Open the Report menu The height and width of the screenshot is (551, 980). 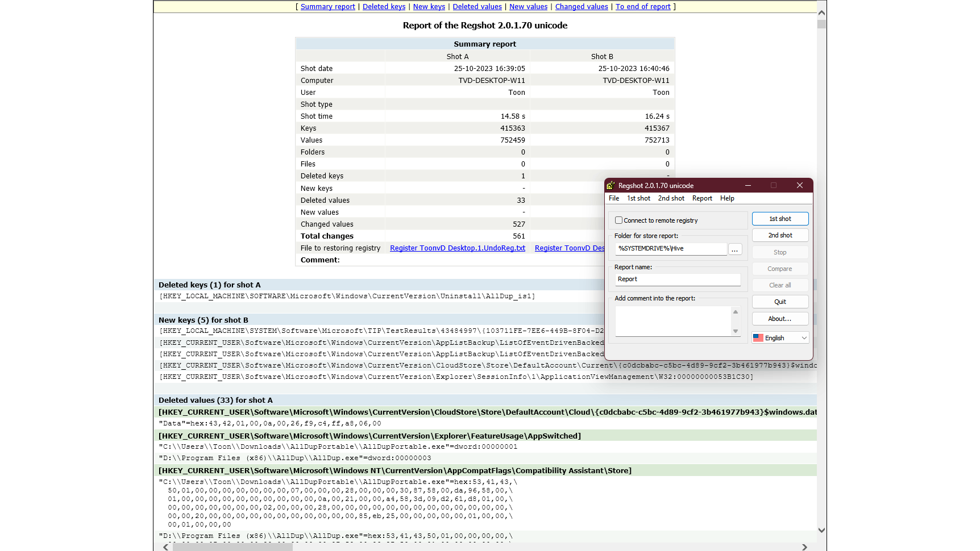[x=702, y=198]
